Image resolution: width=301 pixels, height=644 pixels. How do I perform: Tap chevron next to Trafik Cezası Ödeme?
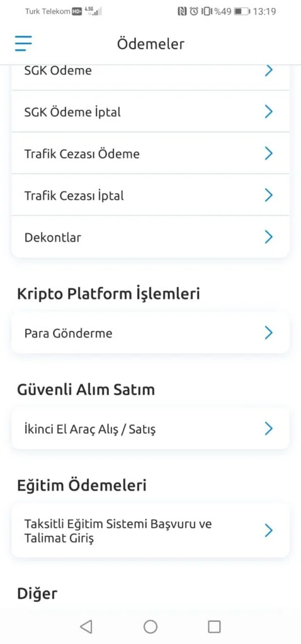[x=268, y=153]
